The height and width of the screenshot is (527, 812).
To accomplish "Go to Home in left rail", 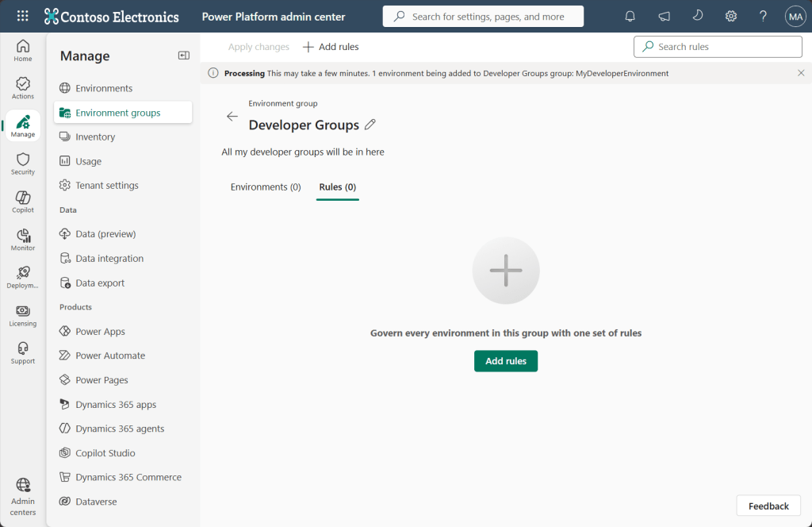I will click(23, 50).
